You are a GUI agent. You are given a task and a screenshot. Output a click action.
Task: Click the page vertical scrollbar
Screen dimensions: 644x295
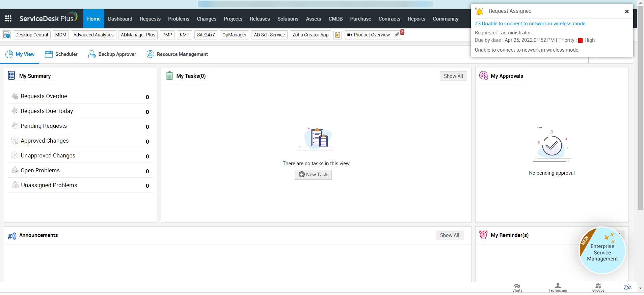point(640,108)
